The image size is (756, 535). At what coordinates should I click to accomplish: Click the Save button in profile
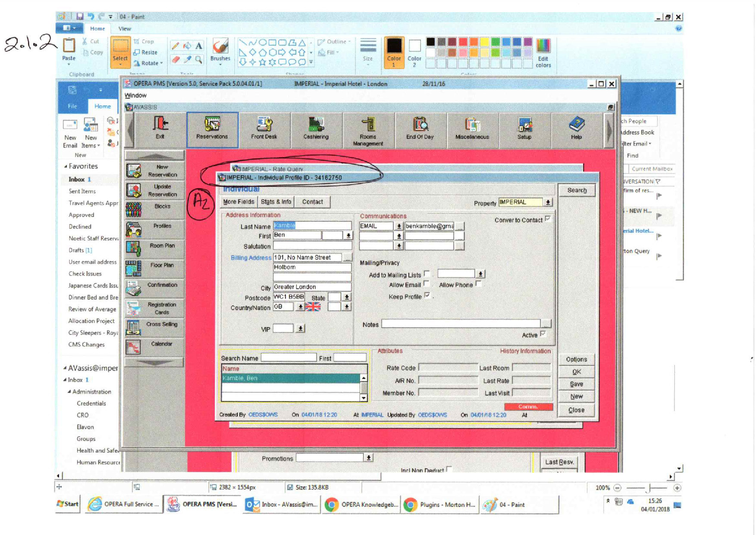click(576, 384)
